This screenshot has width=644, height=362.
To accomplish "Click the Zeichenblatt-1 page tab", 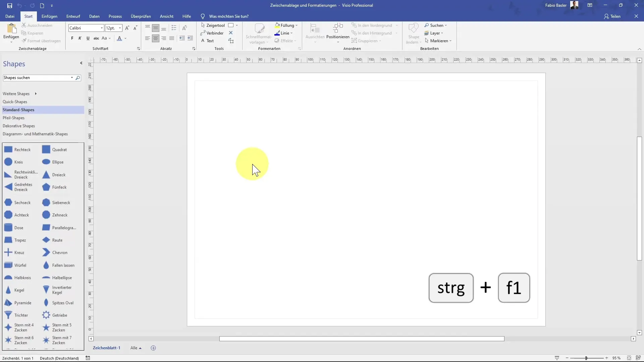I will tap(106, 348).
